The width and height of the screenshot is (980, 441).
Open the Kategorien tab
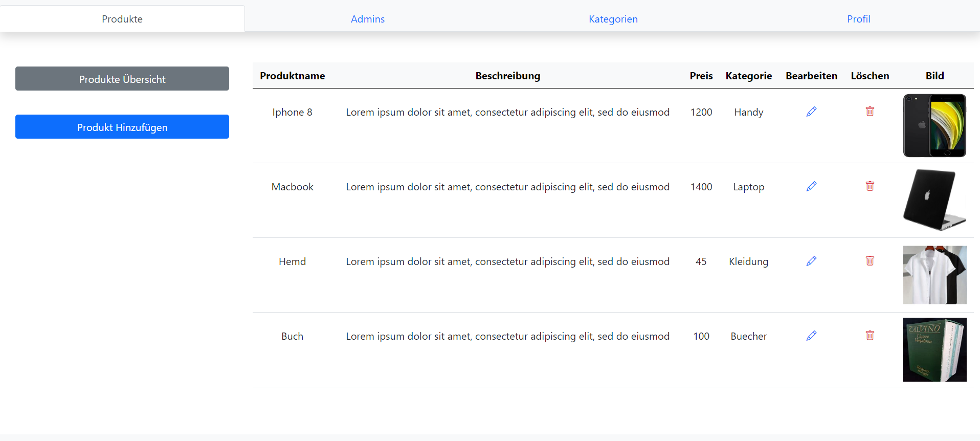[x=613, y=19]
